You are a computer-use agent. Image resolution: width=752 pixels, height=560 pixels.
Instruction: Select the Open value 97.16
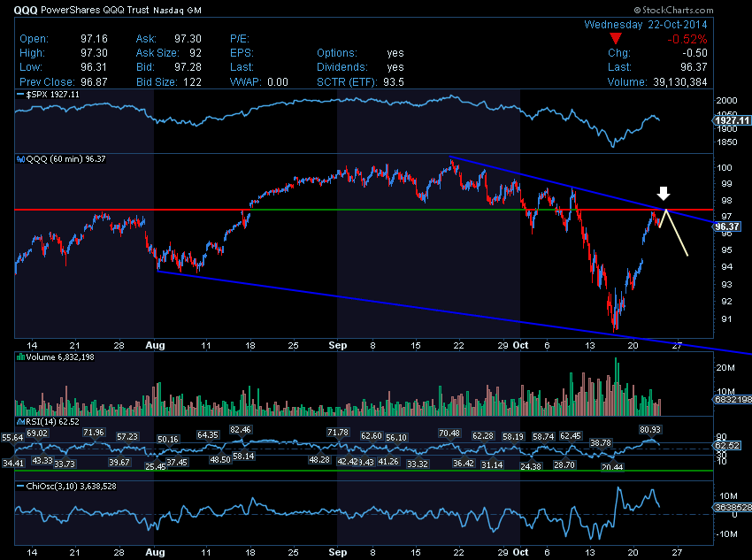[94, 39]
